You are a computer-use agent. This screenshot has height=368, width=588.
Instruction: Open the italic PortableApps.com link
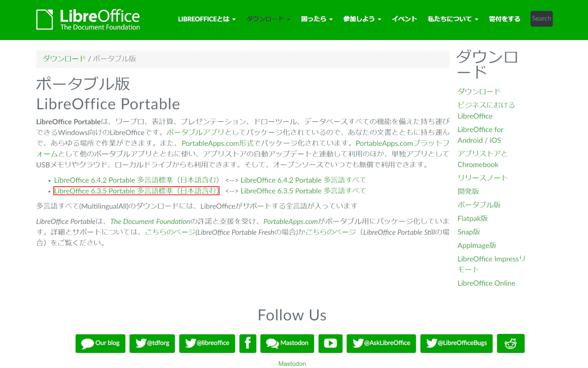[x=291, y=221]
